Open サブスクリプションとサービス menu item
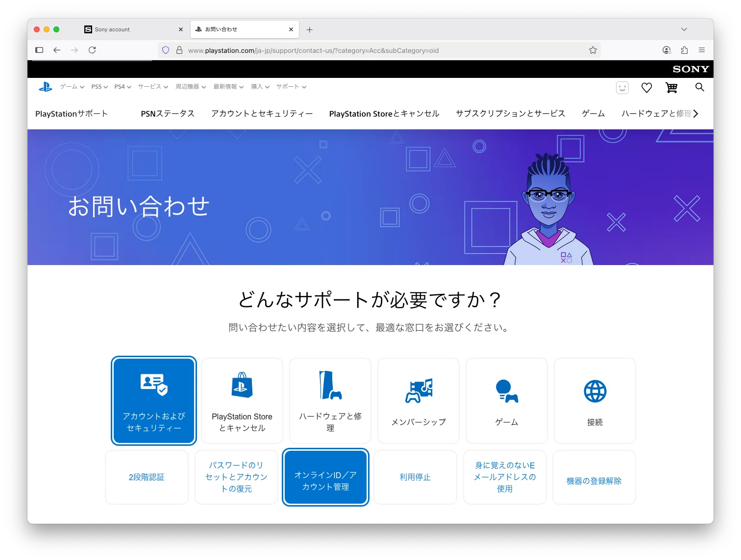Screen dimensions: 741x560 [x=511, y=114]
